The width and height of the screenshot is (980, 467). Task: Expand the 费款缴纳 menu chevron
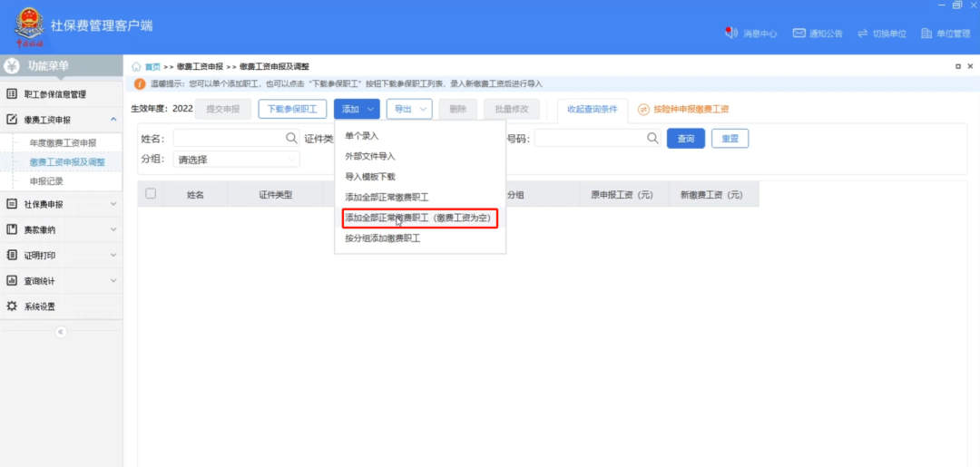(113, 229)
